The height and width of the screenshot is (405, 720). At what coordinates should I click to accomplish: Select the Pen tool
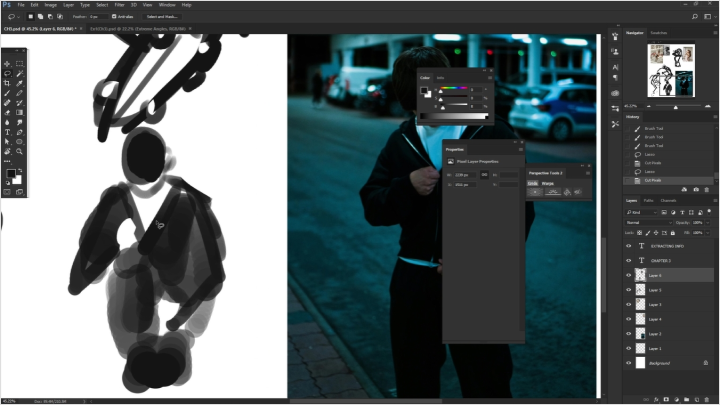pyautogui.click(x=20, y=132)
